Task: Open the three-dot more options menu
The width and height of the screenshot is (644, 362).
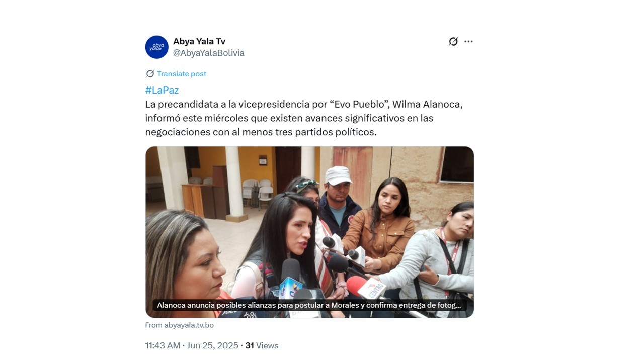Action: point(468,42)
